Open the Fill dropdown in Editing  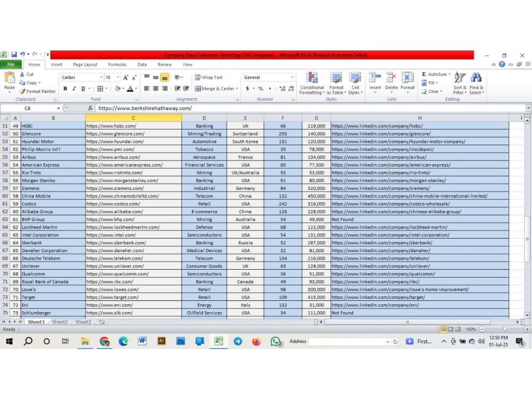click(x=429, y=83)
